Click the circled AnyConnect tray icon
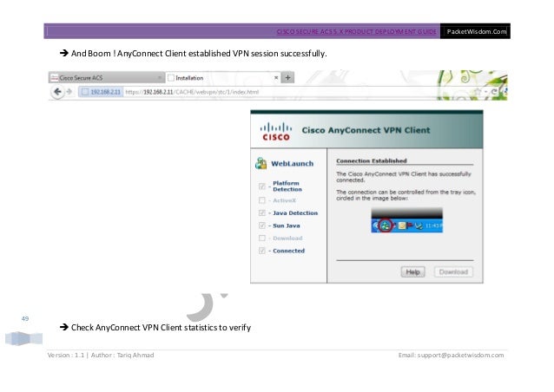This screenshot has height=392, width=554. tap(386, 225)
